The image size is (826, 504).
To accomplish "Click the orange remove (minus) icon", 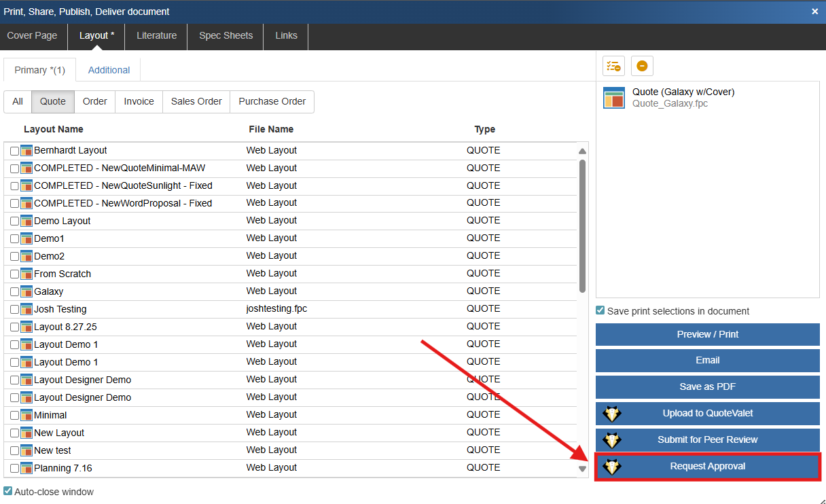I will click(642, 66).
